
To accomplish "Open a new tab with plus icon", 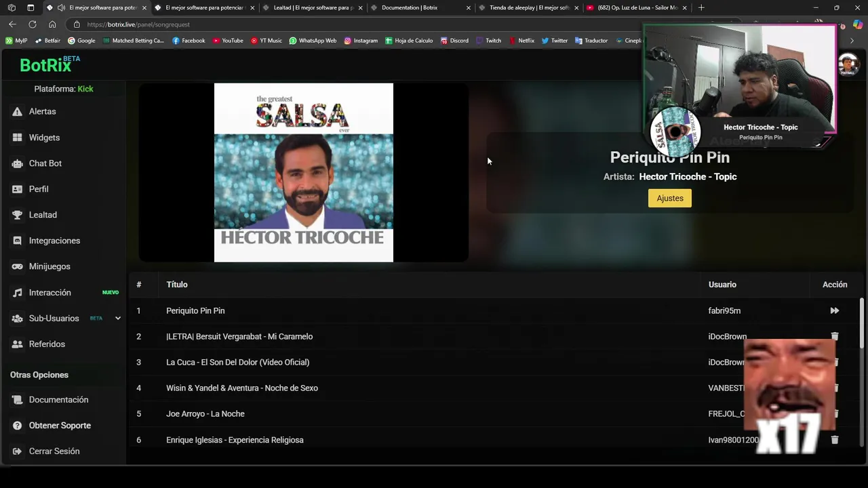I will (701, 7).
